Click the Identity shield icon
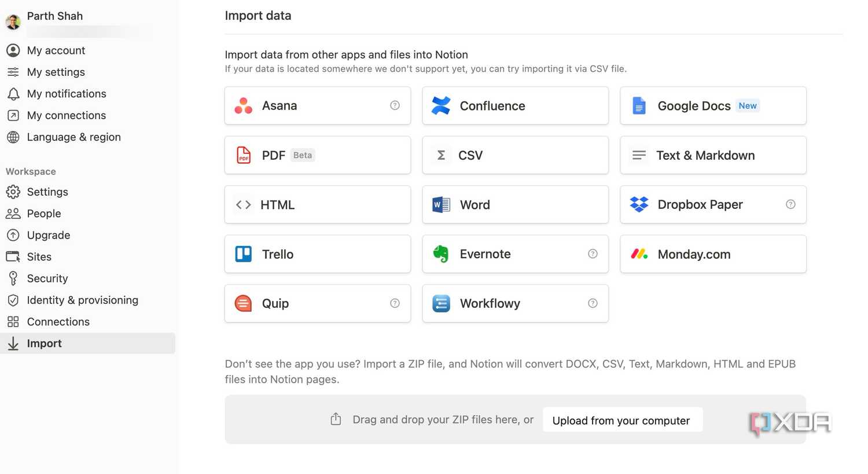868x474 pixels. coord(13,300)
